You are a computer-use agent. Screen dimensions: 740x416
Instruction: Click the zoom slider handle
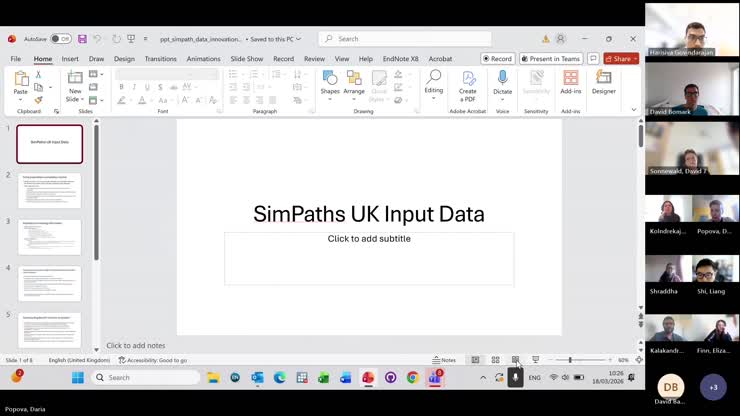click(570, 360)
